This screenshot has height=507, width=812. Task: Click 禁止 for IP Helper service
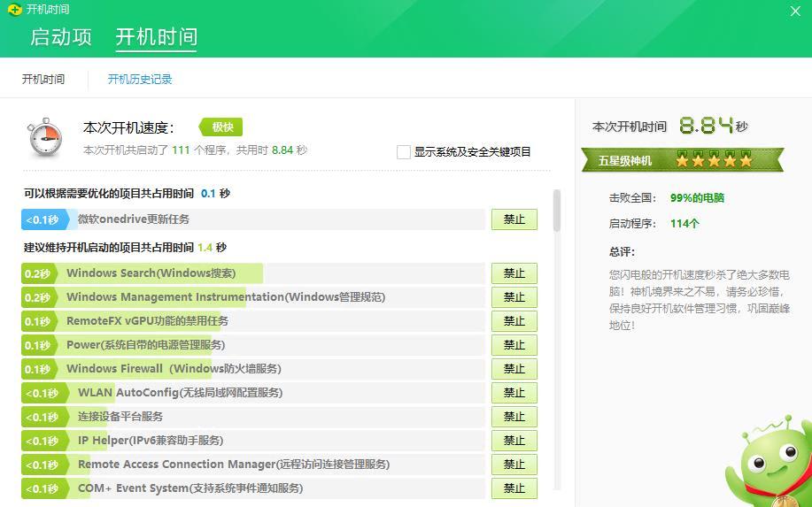pos(514,441)
